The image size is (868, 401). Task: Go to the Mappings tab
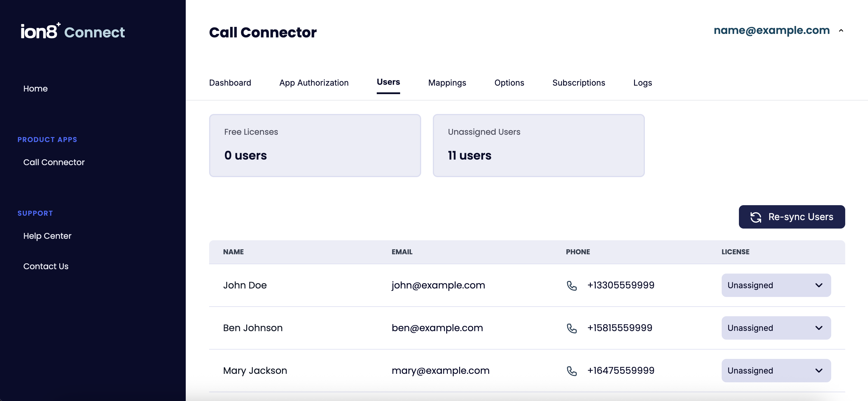click(x=447, y=83)
